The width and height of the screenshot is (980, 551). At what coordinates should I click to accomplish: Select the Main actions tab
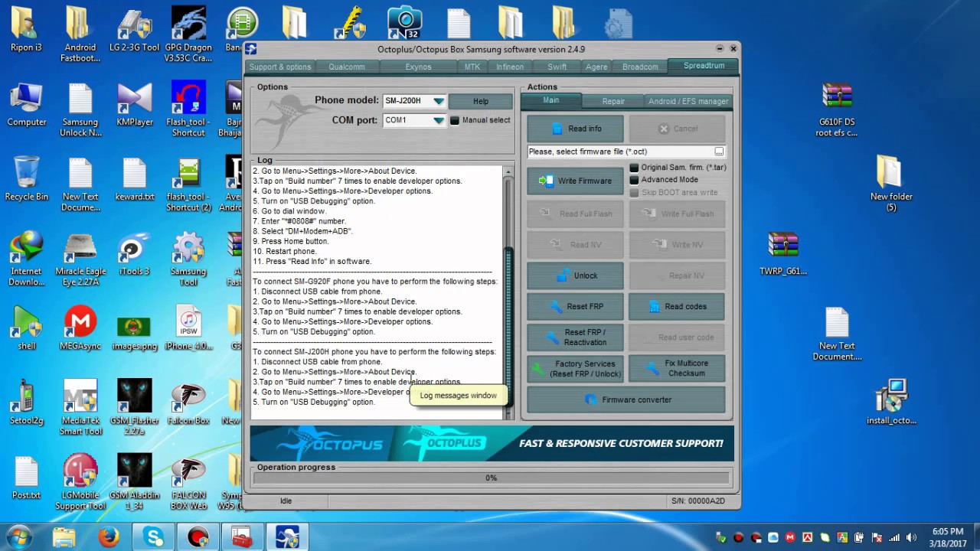pos(551,100)
